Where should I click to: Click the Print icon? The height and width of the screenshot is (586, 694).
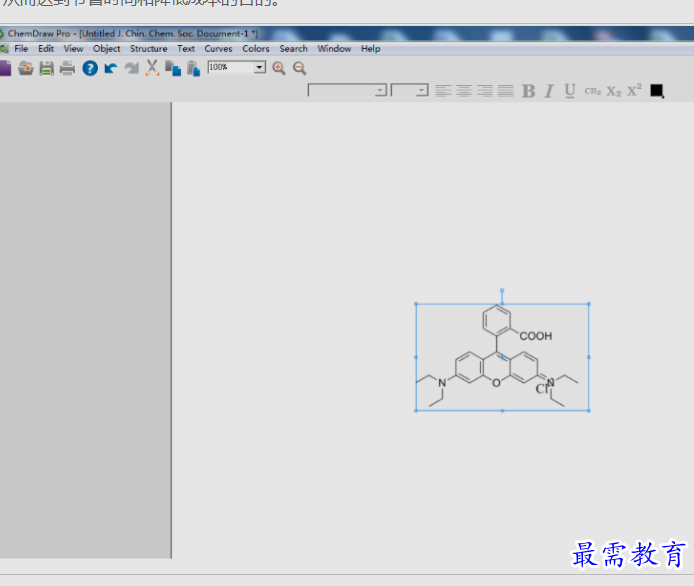[x=67, y=68]
